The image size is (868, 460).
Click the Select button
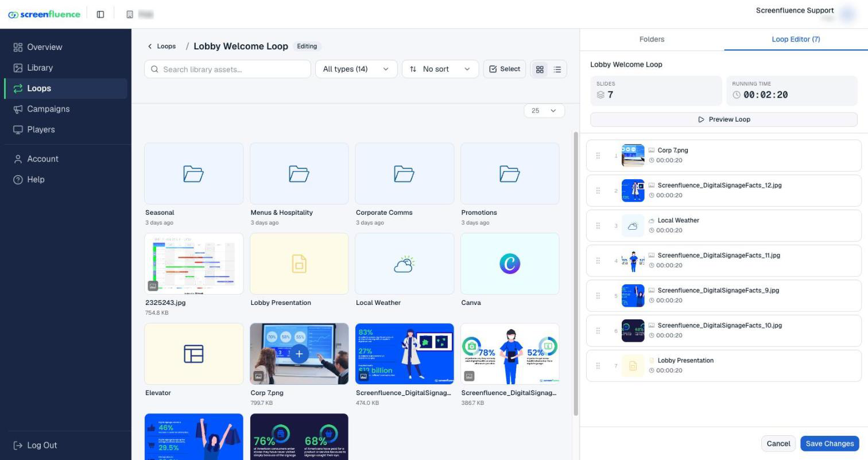point(505,69)
